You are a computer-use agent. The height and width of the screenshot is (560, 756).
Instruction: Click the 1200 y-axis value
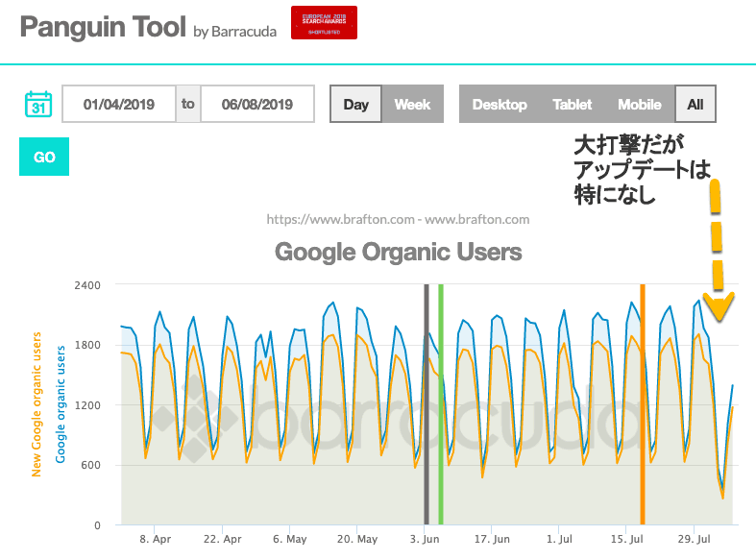pyautogui.click(x=87, y=405)
